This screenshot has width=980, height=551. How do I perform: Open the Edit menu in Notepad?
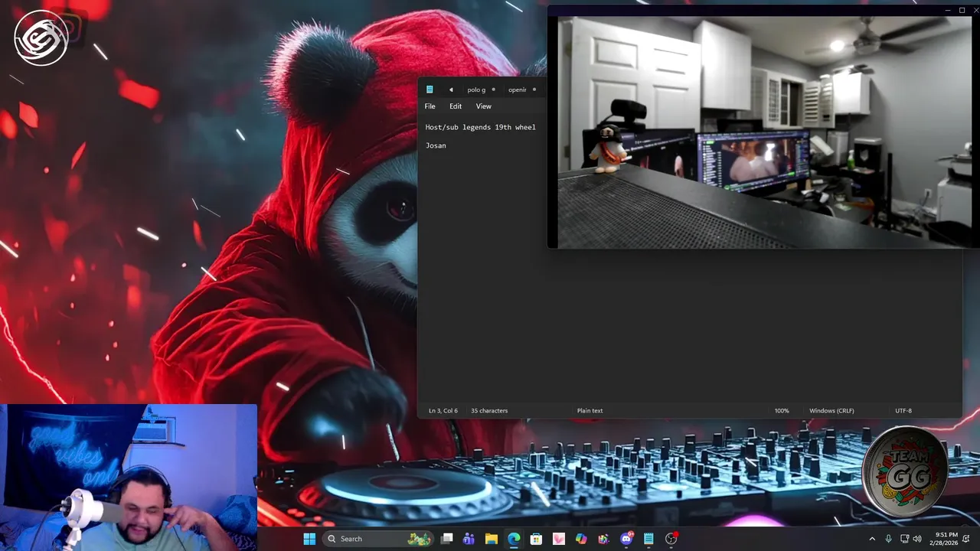pos(456,106)
